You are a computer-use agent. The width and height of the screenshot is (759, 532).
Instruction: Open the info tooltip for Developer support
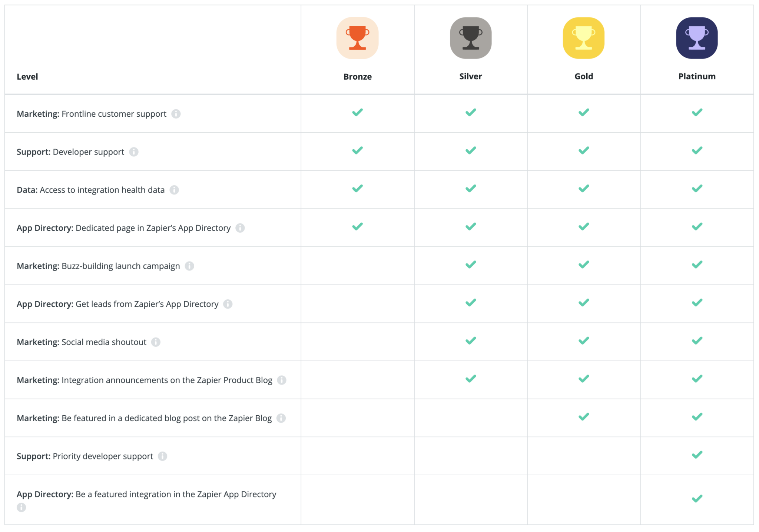tap(134, 152)
